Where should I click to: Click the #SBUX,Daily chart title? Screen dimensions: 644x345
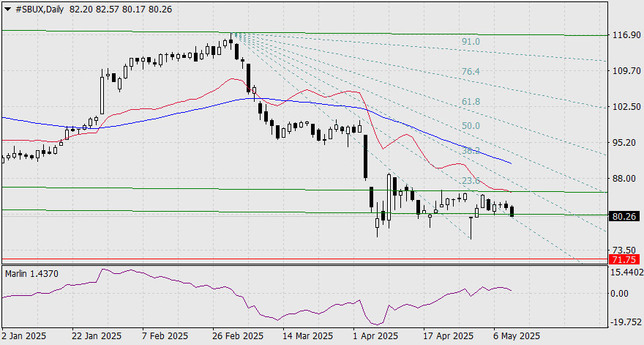click(40, 9)
